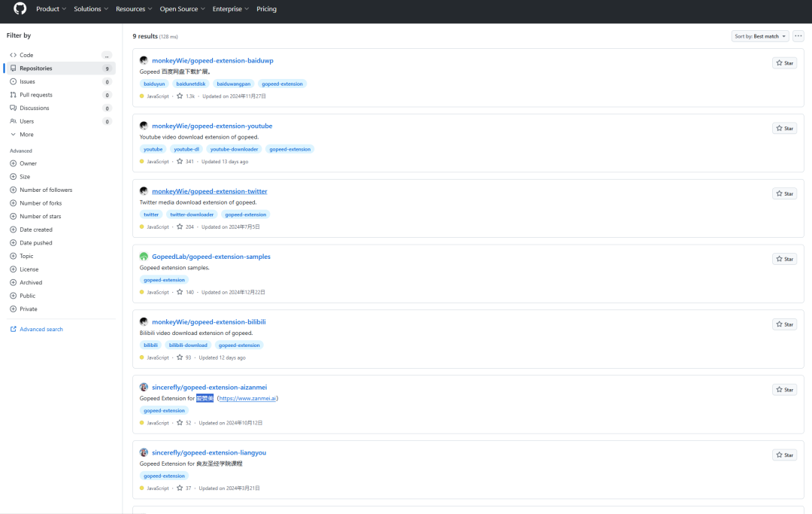Open monkeyWie/gopeed-extension-baiduwp repository
Image resolution: width=812 pixels, height=514 pixels.
coord(212,61)
